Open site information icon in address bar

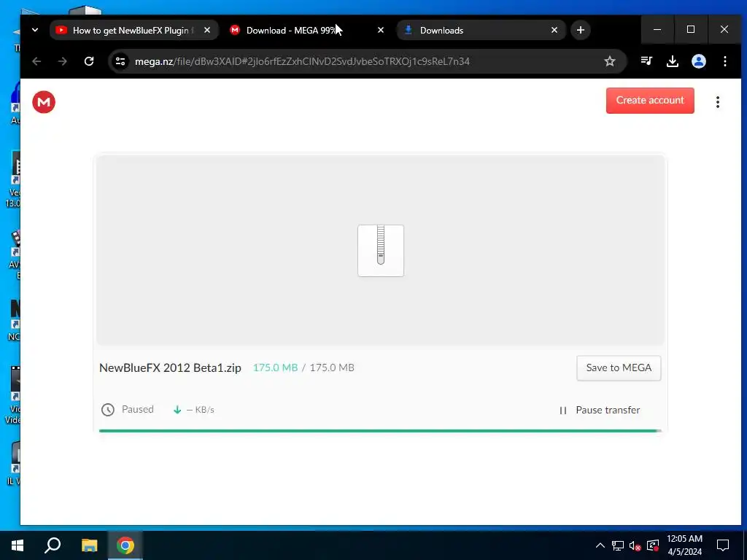tap(120, 61)
